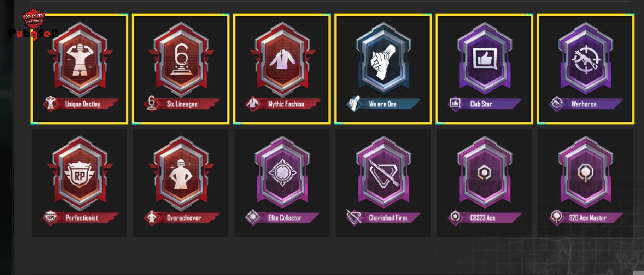Select the Perfectionist RP shield badge
The image size is (644, 275).
(80, 183)
